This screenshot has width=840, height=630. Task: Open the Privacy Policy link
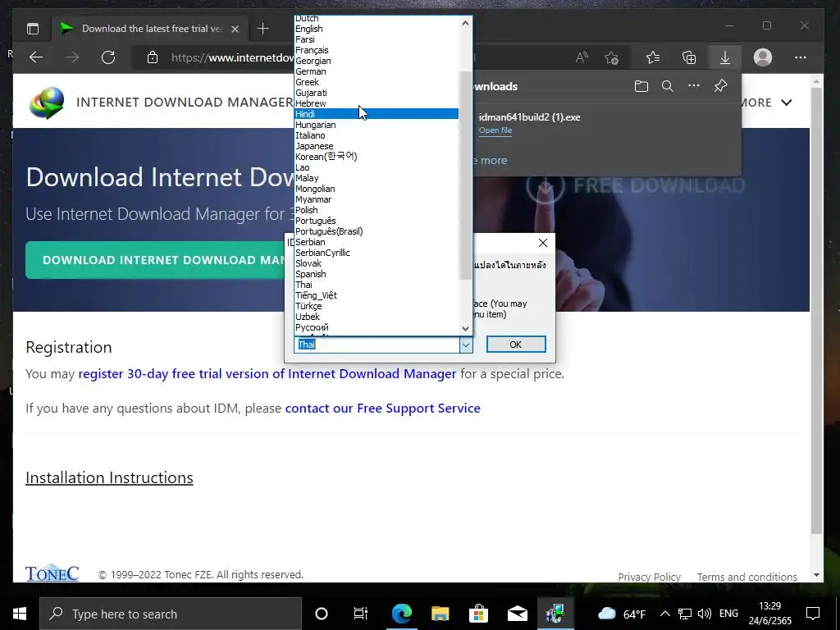[x=650, y=577]
